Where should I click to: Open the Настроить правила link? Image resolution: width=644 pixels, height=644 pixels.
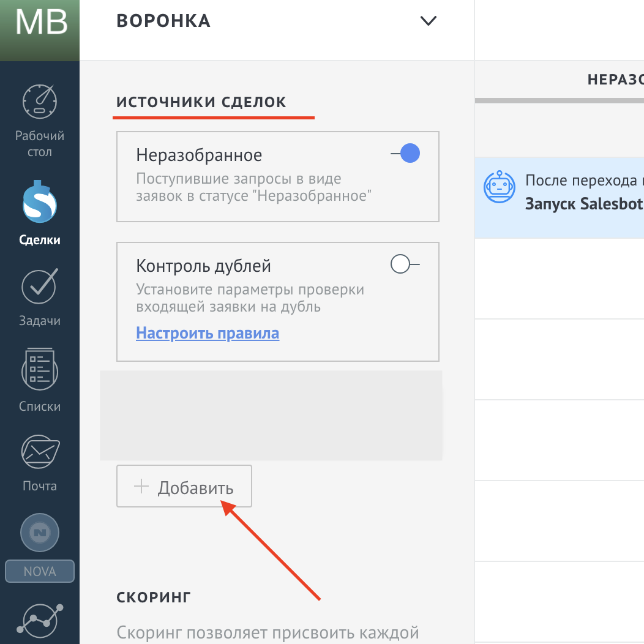[208, 334]
